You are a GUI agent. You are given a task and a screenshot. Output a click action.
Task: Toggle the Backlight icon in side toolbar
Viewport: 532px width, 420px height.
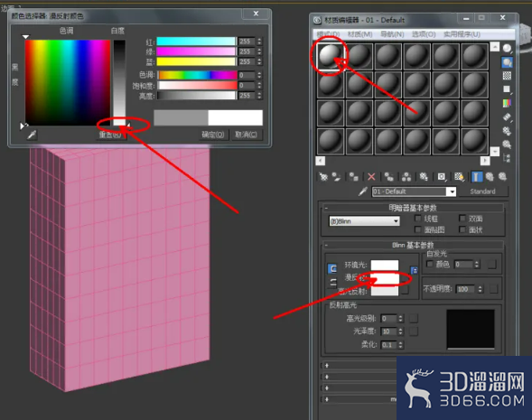coord(507,62)
